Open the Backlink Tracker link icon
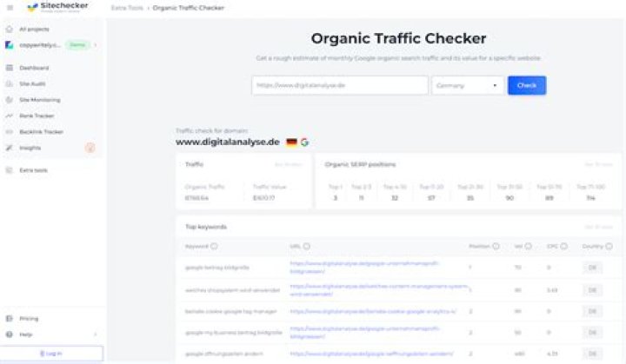Image resolution: width=626 pixels, height=364 pixels. (10, 132)
